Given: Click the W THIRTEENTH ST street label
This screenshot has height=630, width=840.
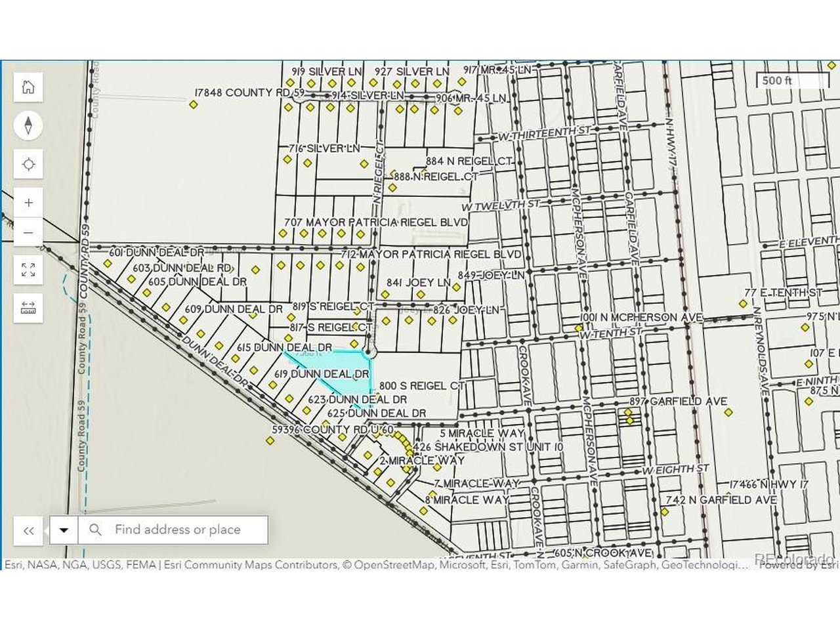Looking at the screenshot, I should [543, 135].
